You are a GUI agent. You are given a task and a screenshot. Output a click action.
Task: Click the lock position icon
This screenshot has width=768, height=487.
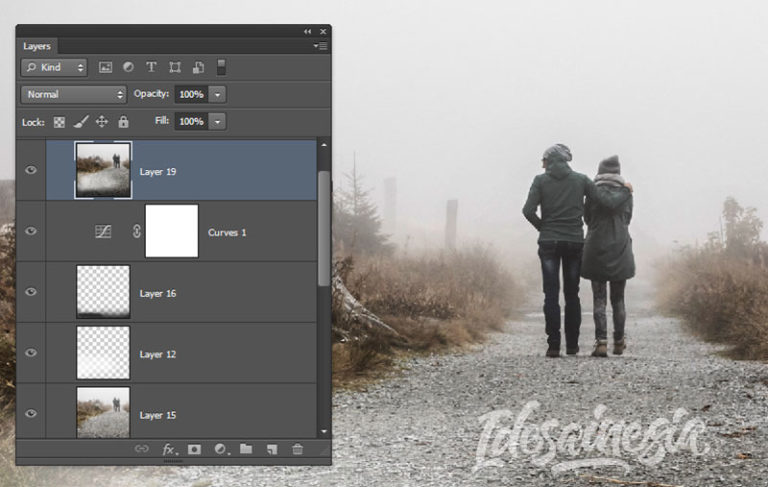(102, 121)
